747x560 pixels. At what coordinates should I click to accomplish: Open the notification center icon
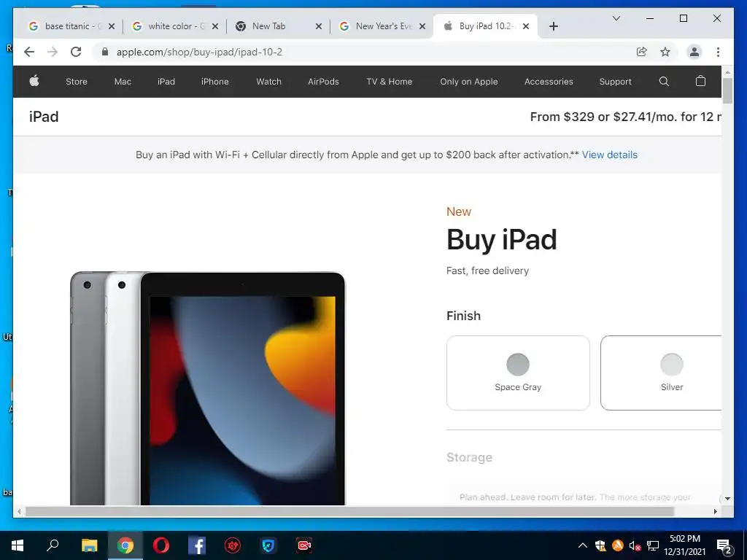[x=724, y=545]
